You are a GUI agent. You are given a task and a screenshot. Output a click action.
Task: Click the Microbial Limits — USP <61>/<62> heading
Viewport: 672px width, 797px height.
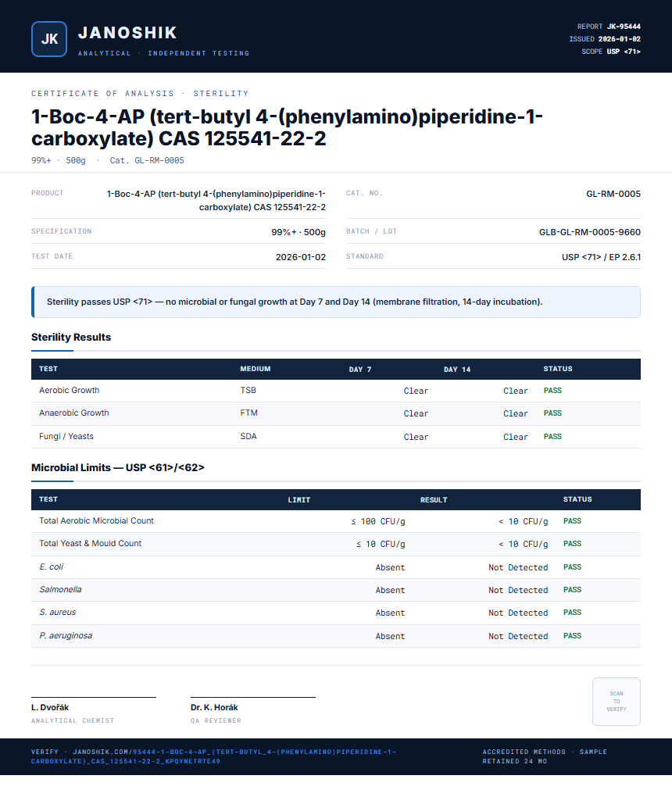point(118,467)
